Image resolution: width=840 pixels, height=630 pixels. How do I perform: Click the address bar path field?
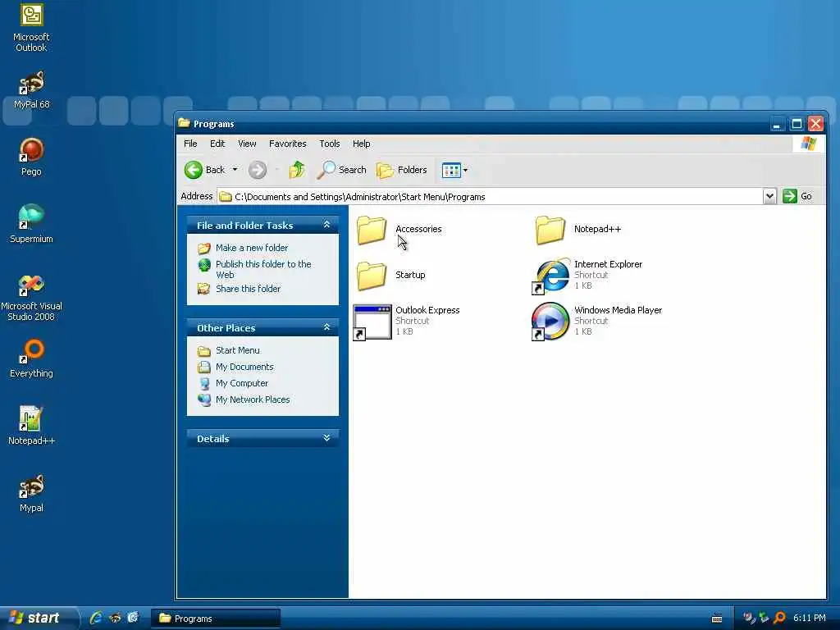point(490,197)
